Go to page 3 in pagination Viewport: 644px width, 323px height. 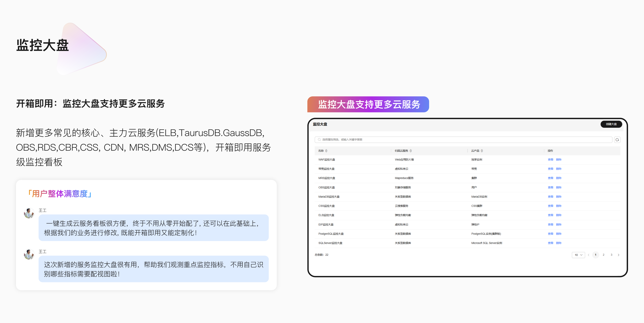click(x=612, y=255)
